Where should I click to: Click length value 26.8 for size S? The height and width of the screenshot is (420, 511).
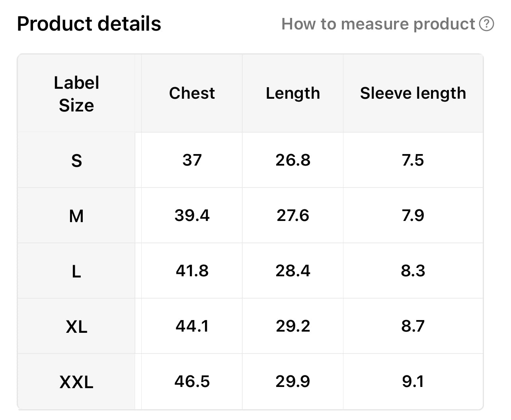pyautogui.click(x=293, y=160)
